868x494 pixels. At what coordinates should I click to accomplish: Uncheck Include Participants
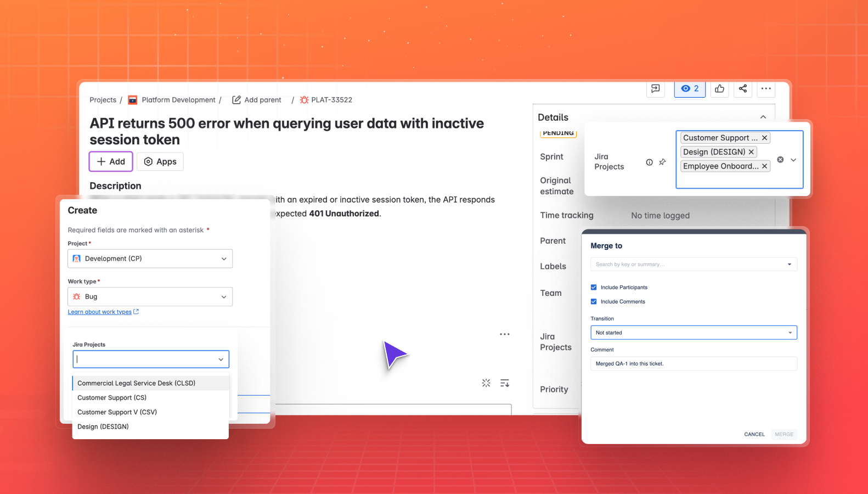click(594, 287)
